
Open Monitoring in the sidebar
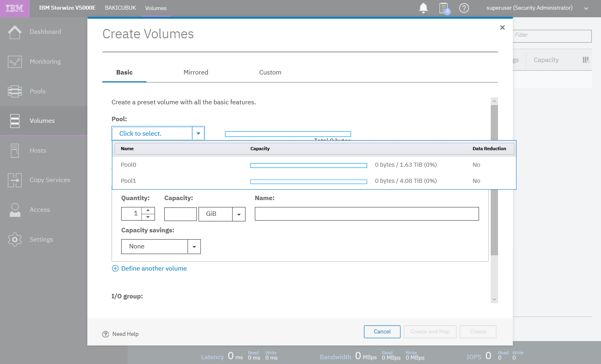(x=43, y=62)
